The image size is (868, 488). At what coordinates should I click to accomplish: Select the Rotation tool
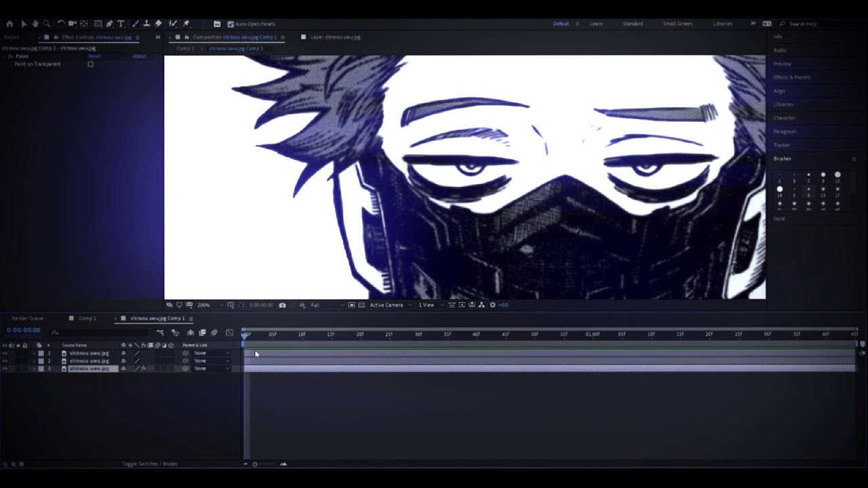coord(60,24)
